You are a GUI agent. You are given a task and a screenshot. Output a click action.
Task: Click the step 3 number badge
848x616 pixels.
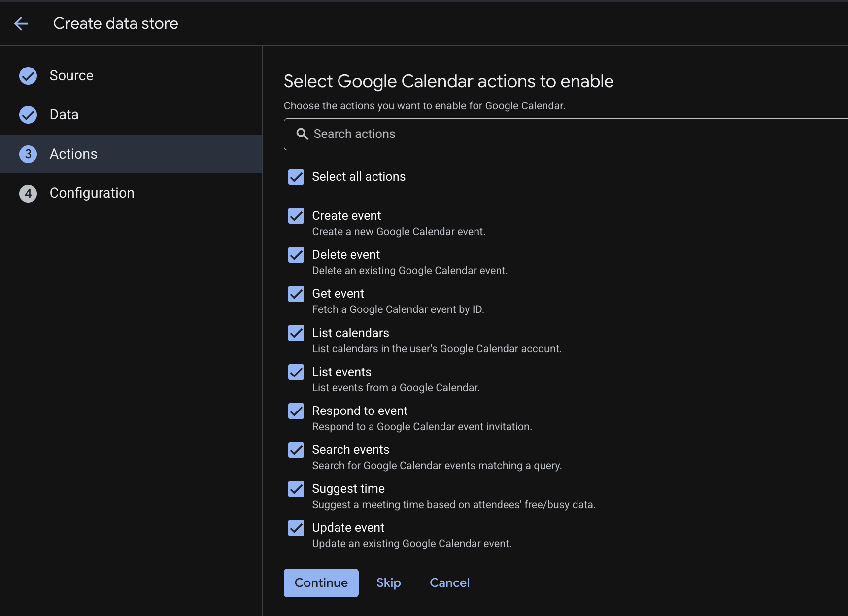coord(28,154)
